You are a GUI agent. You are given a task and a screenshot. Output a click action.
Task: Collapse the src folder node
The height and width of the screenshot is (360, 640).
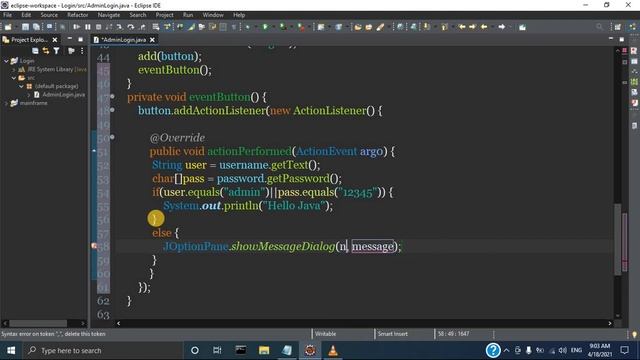(13, 78)
